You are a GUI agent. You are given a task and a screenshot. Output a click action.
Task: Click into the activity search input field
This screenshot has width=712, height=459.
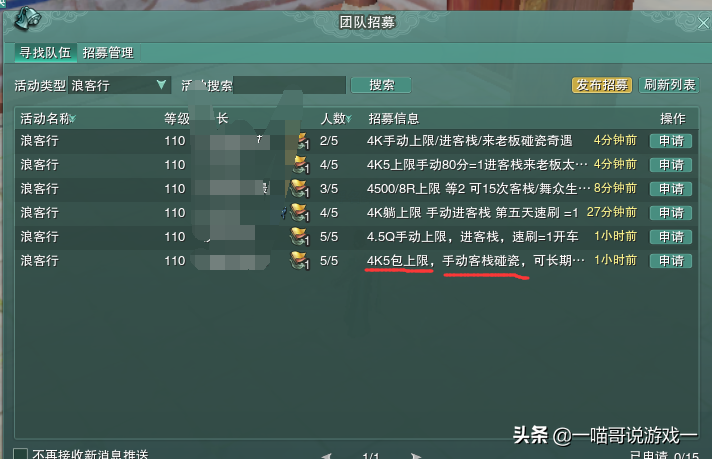point(289,85)
